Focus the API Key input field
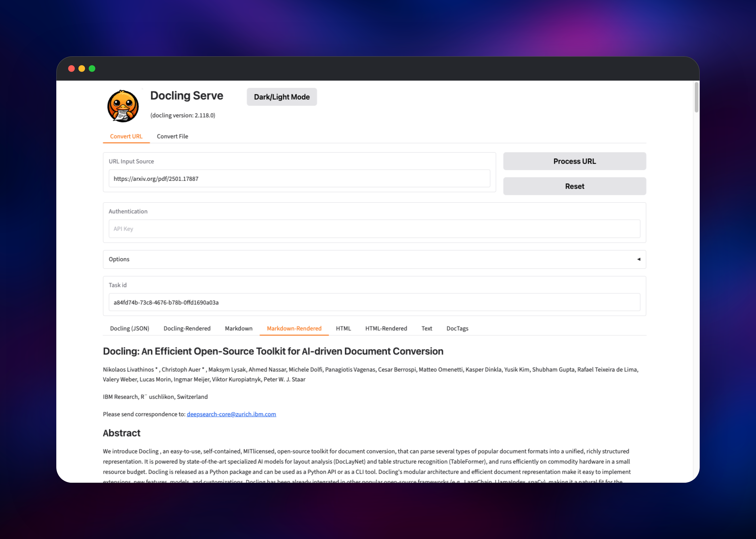 tap(374, 229)
